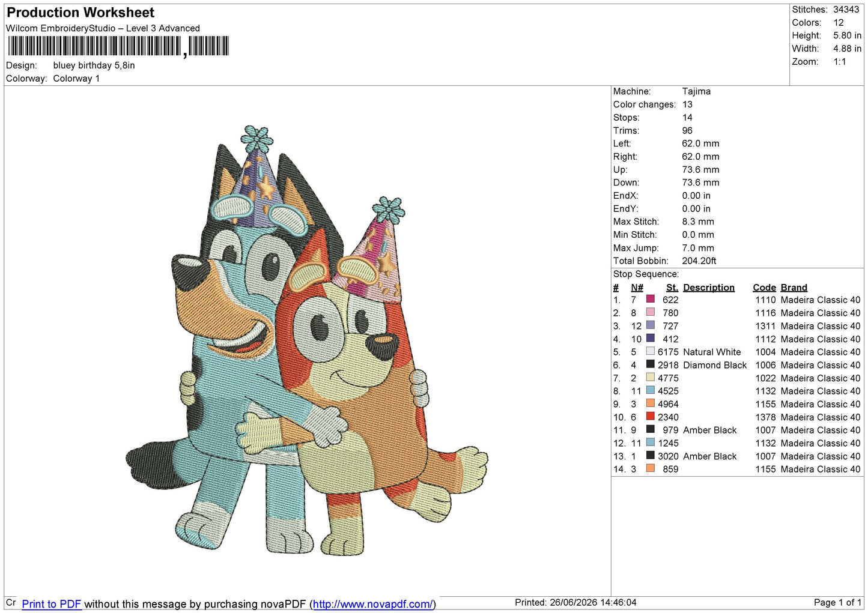Click the Max Stitch value 8.3 mm
Image resolution: width=868 pixels, height=613 pixels.
[698, 222]
